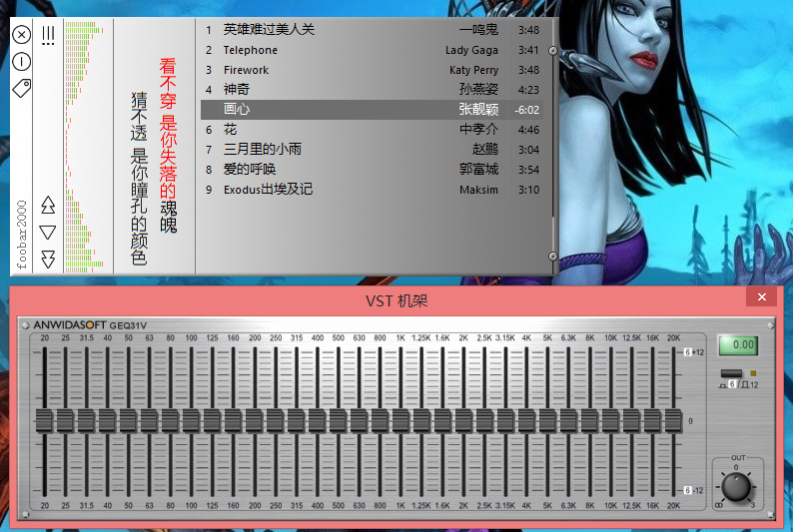Click the spectrum visualizer in the player
The image size is (793, 532).
(84, 147)
